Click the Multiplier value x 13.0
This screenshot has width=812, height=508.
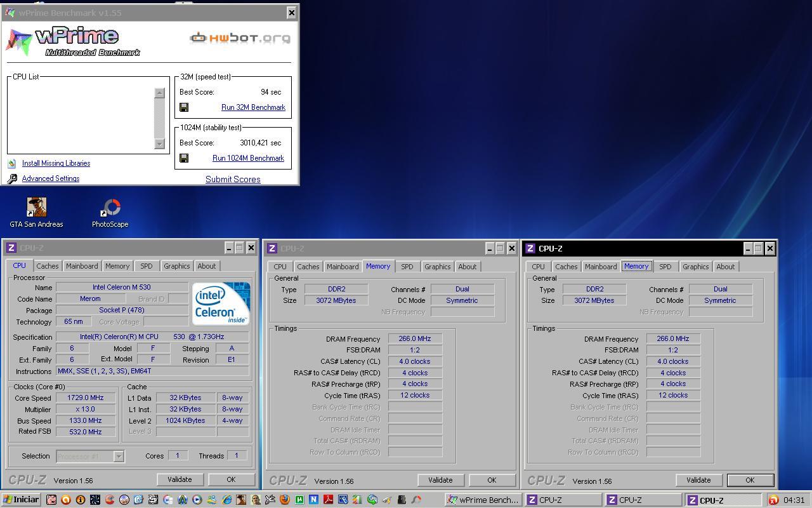coord(85,410)
